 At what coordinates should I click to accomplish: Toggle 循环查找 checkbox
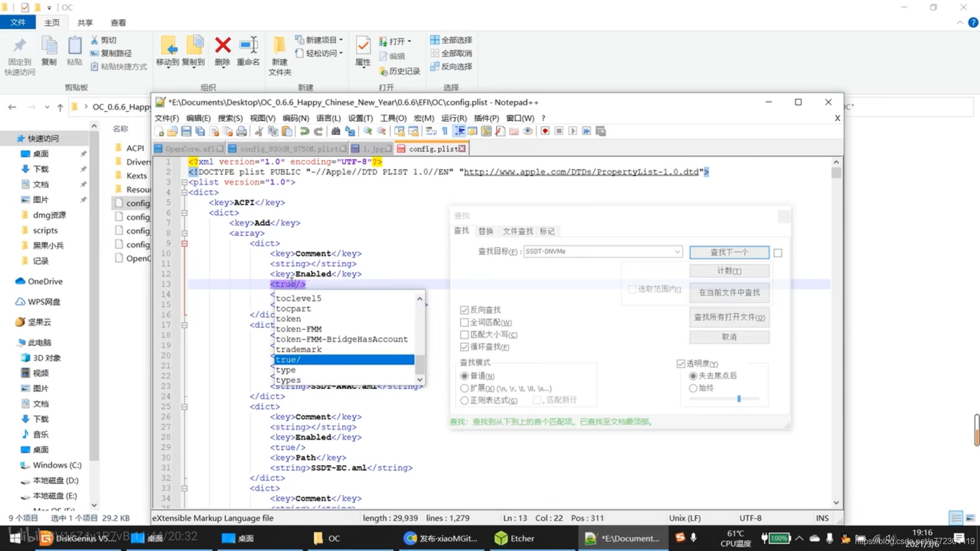pos(464,347)
